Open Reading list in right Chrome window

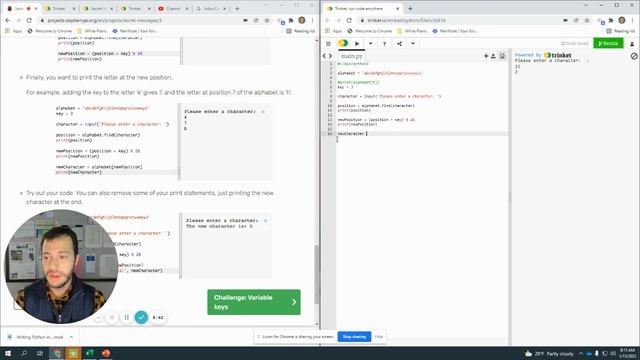coord(621,31)
